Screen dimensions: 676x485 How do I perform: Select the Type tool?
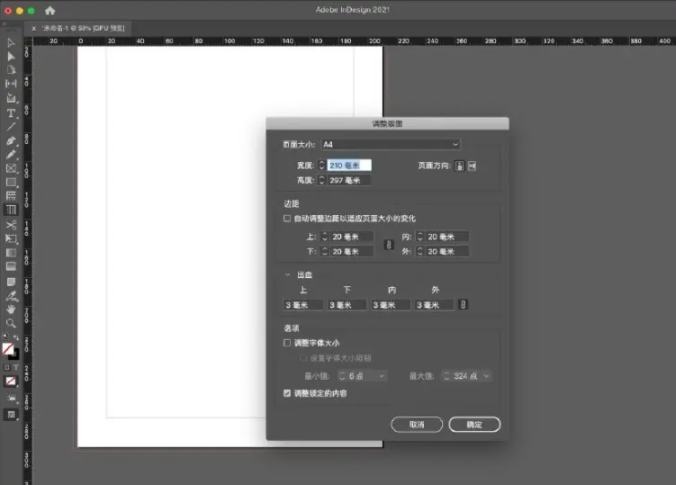click(x=11, y=113)
